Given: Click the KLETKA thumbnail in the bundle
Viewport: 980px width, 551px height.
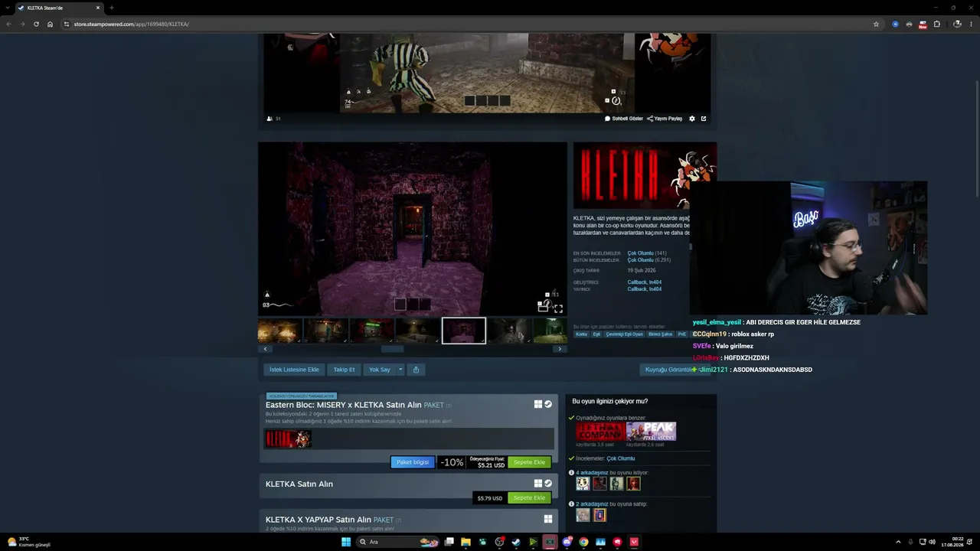Looking at the screenshot, I should (288, 439).
